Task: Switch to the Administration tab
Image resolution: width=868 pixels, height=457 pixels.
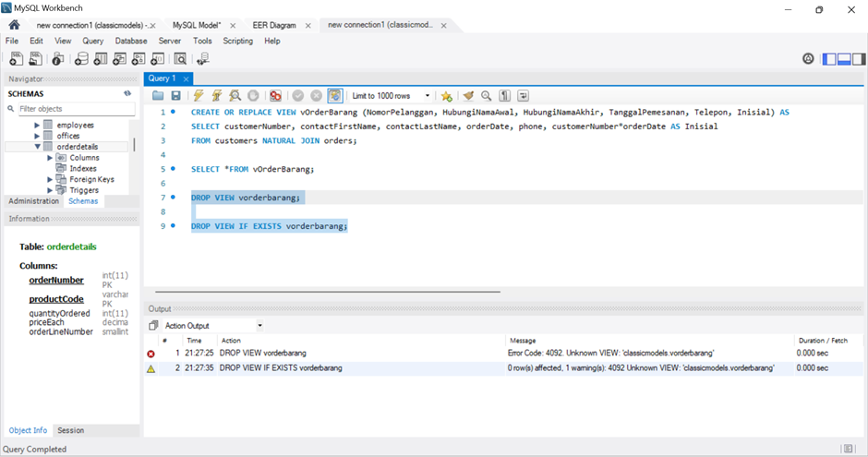Action: (x=34, y=201)
